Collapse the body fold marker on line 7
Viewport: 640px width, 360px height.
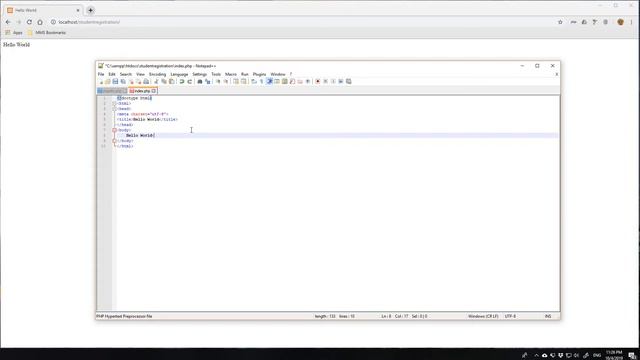tap(114, 130)
